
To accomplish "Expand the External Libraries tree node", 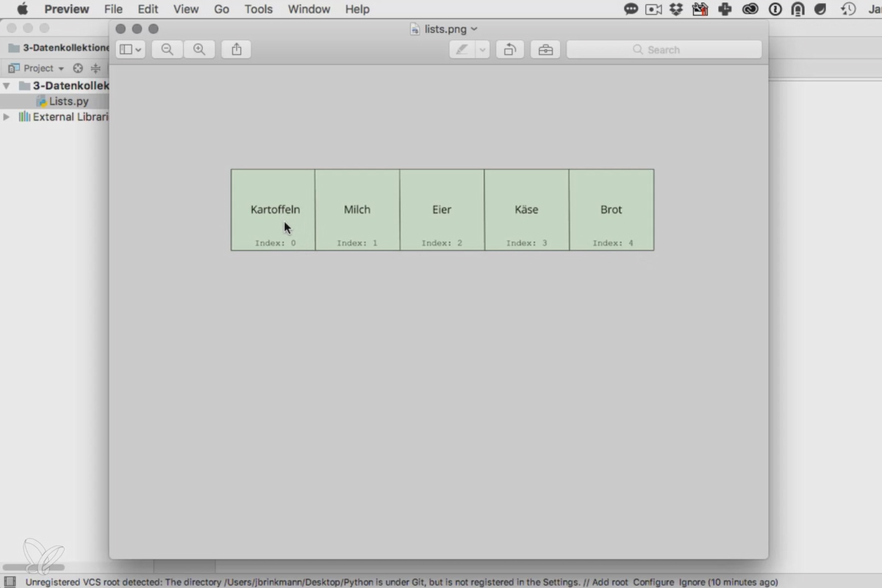I will pyautogui.click(x=7, y=117).
